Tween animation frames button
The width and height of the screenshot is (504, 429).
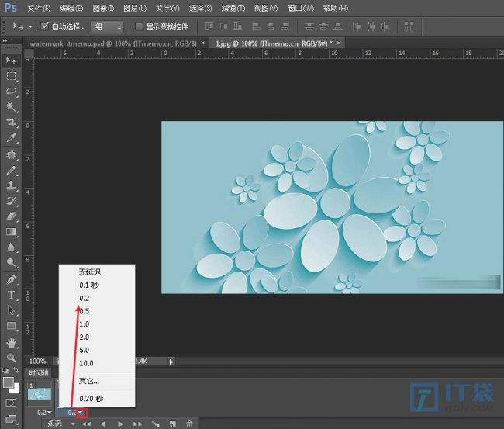coord(156,424)
